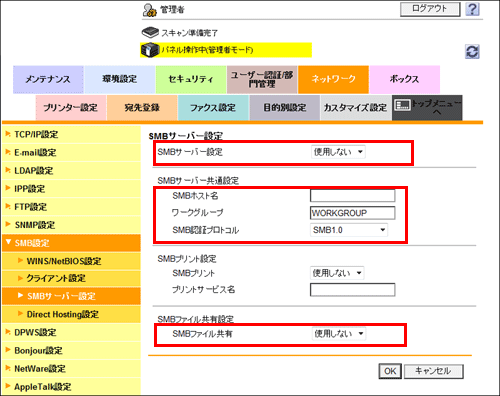The image size is (500, 396).
Task: Go to トップメニューへ button
Action: 427,108
